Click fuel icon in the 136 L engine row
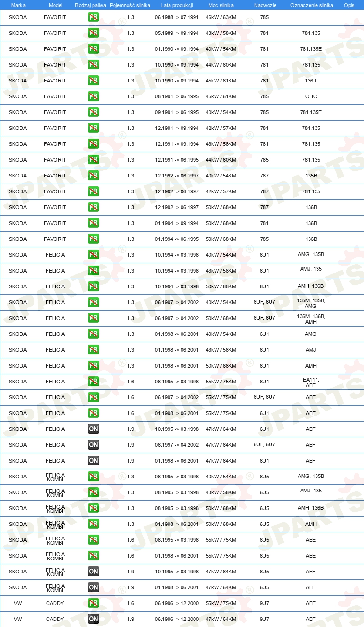This screenshot has height=627, width=364. (x=93, y=81)
